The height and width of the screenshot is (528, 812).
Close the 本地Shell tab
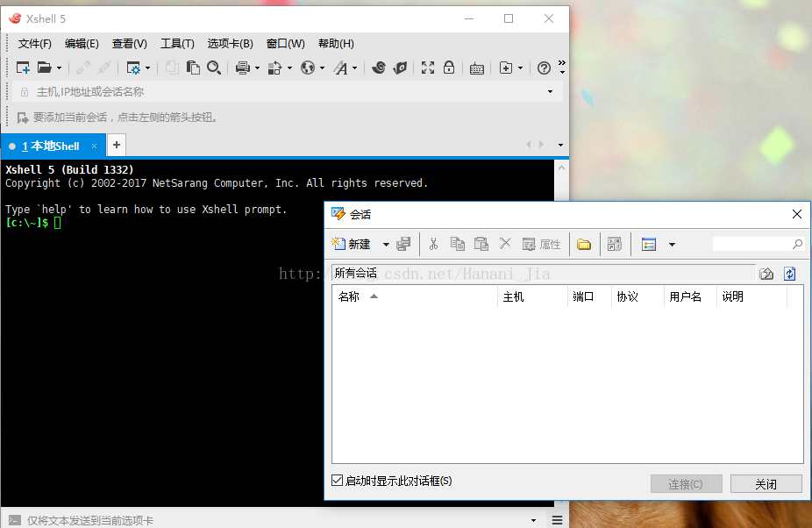coord(94,146)
